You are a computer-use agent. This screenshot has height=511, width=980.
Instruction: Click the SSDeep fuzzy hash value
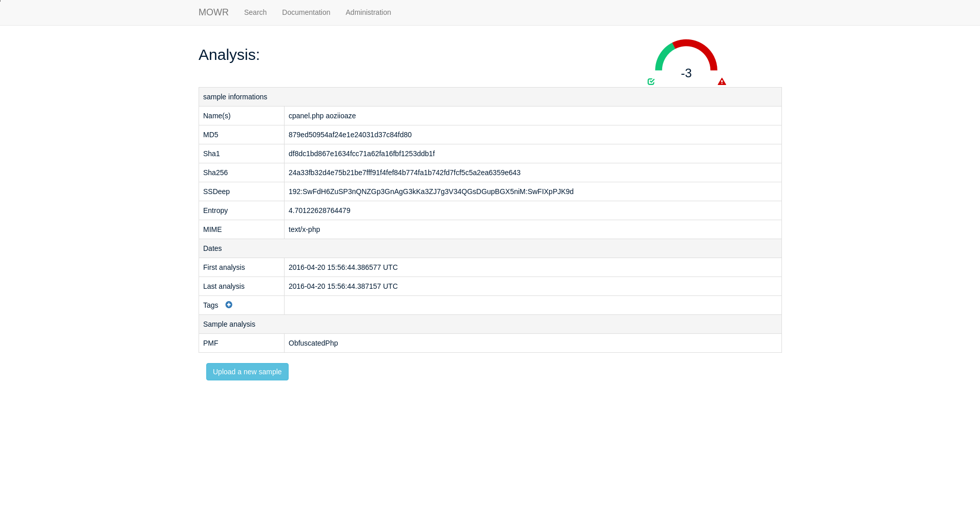pyautogui.click(x=431, y=191)
